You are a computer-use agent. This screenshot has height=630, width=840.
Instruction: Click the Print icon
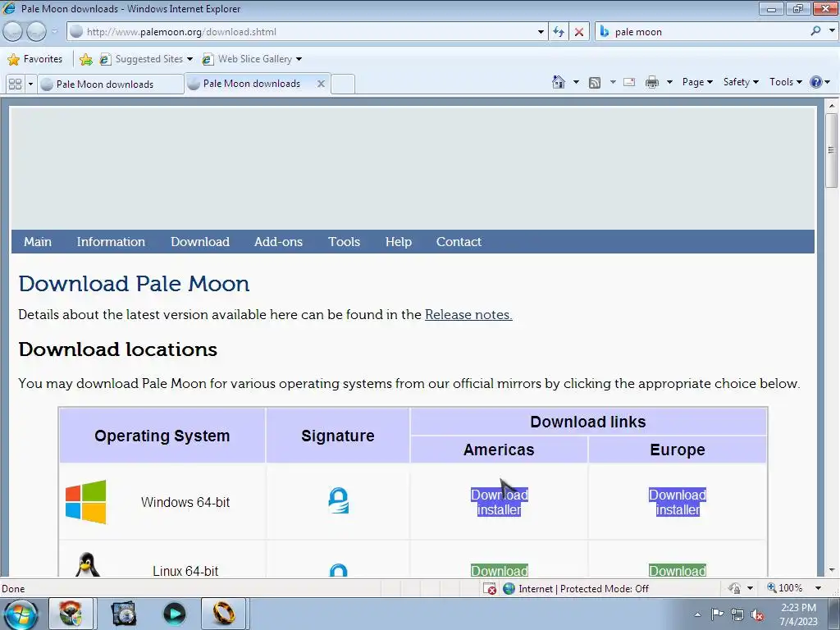point(652,82)
